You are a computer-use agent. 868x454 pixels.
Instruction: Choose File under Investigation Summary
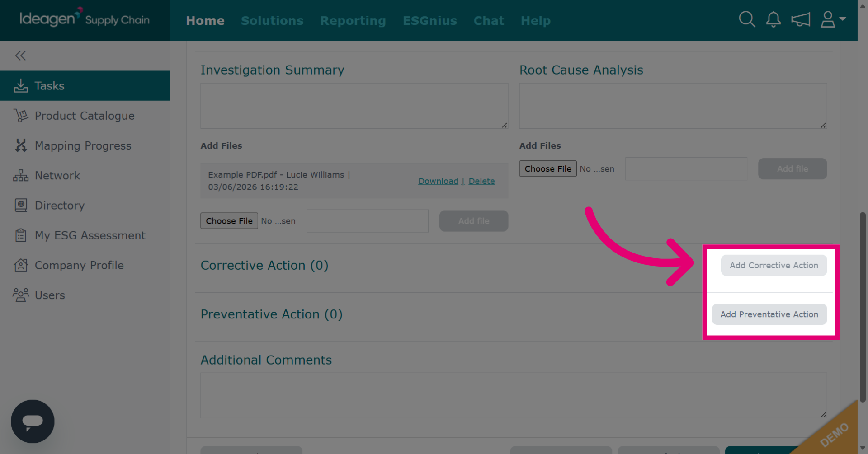point(229,221)
